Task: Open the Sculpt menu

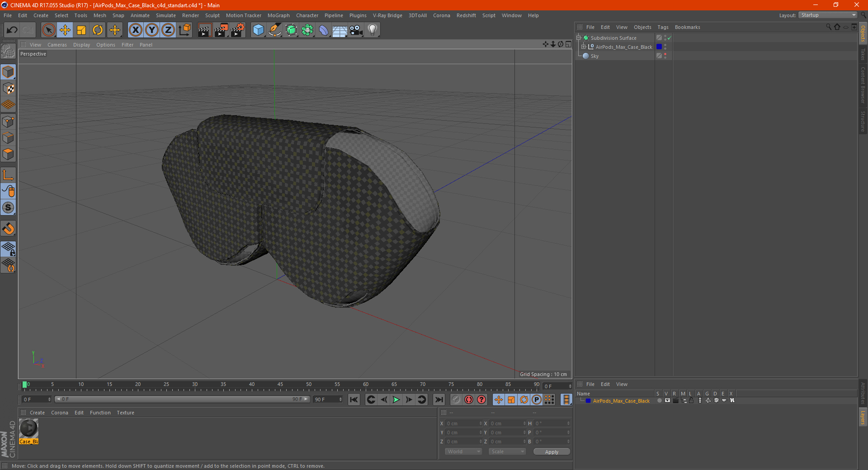Action: pyautogui.click(x=212, y=15)
